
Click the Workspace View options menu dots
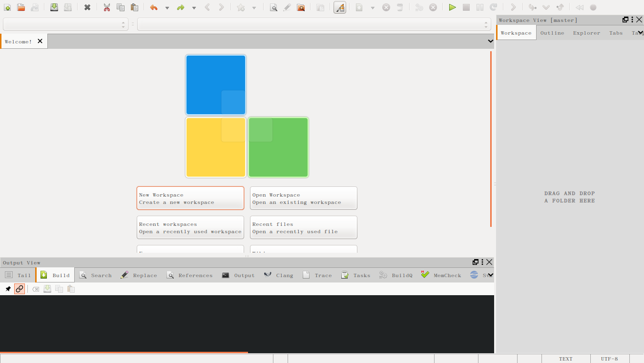pyautogui.click(x=632, y=20)
